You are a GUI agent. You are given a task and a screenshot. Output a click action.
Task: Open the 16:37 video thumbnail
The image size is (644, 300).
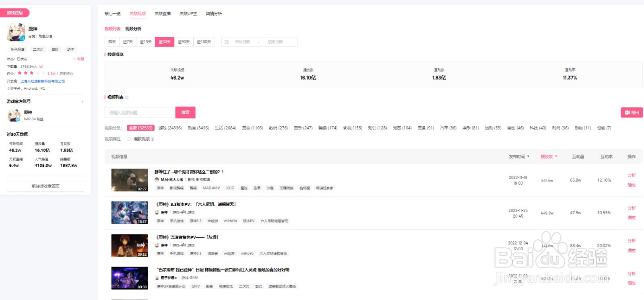pos(130,213)
